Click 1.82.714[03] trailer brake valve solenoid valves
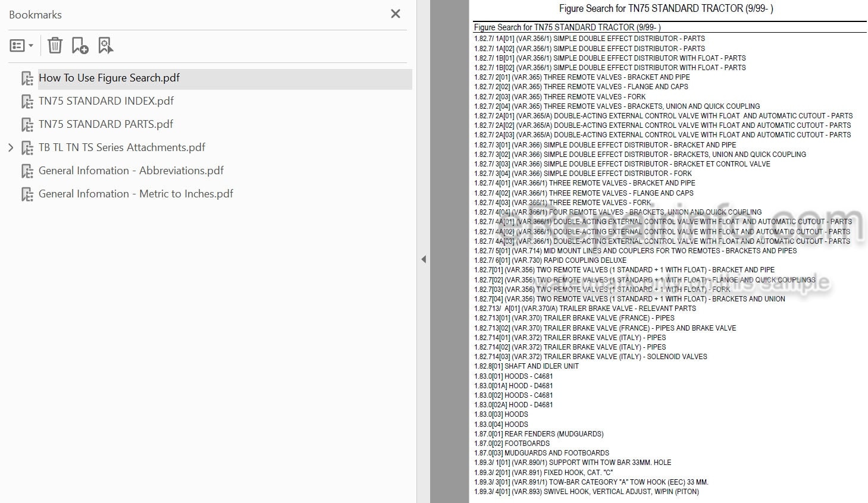Screen dimensions: 868x503 coord(591,357)
